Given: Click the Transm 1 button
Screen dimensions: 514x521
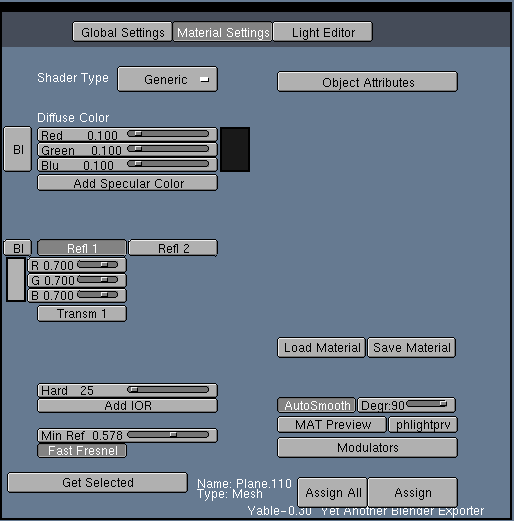Looking at the screenshot, I should [x=82, y=313].
